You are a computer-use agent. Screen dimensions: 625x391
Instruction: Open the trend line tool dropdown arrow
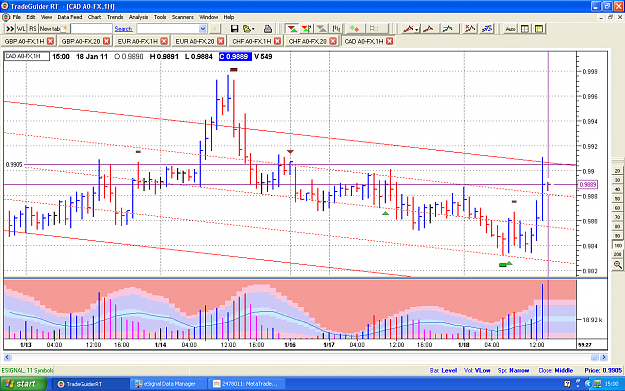tap(417, 29)
